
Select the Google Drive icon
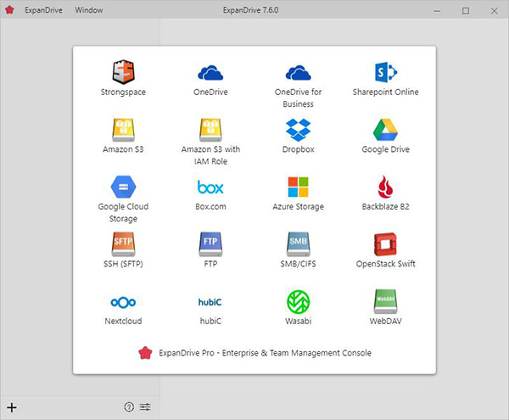point(386,130)
